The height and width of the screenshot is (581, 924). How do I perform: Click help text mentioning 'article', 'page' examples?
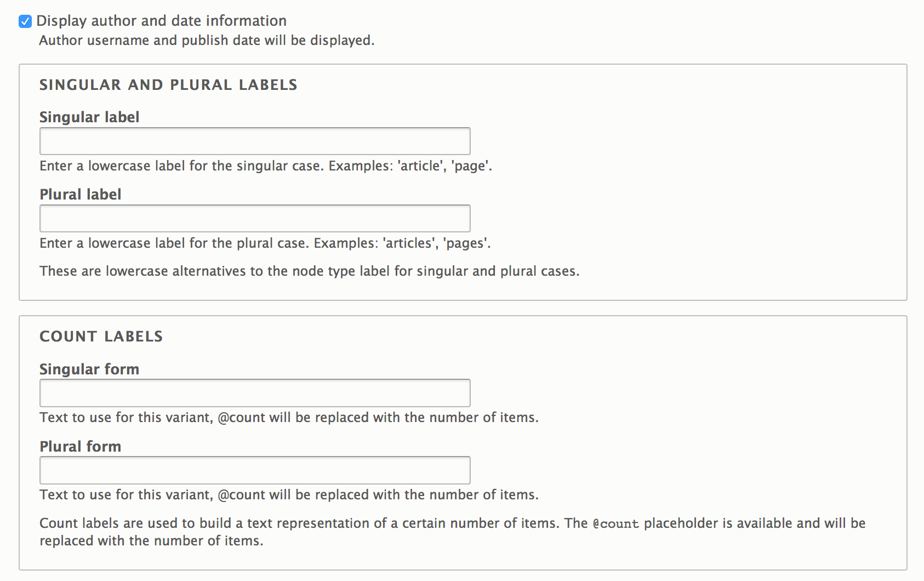click(266, 166)
